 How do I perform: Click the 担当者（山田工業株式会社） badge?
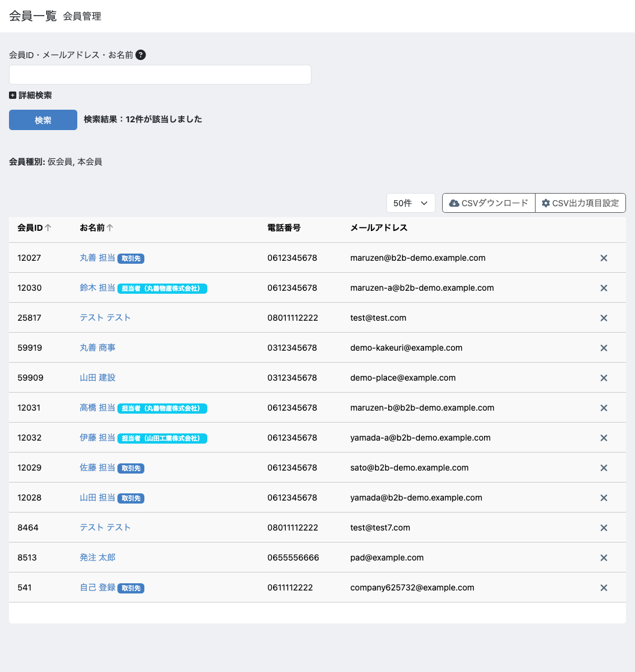point(162,438)
